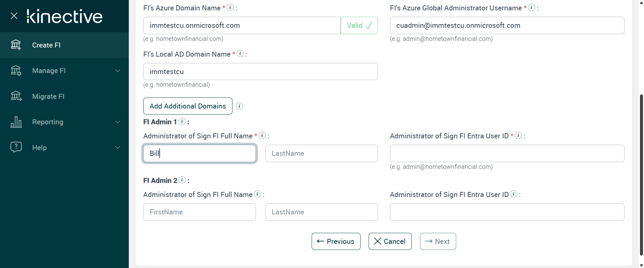Open the Create FI menu item
644x268 pixels.
46,45
